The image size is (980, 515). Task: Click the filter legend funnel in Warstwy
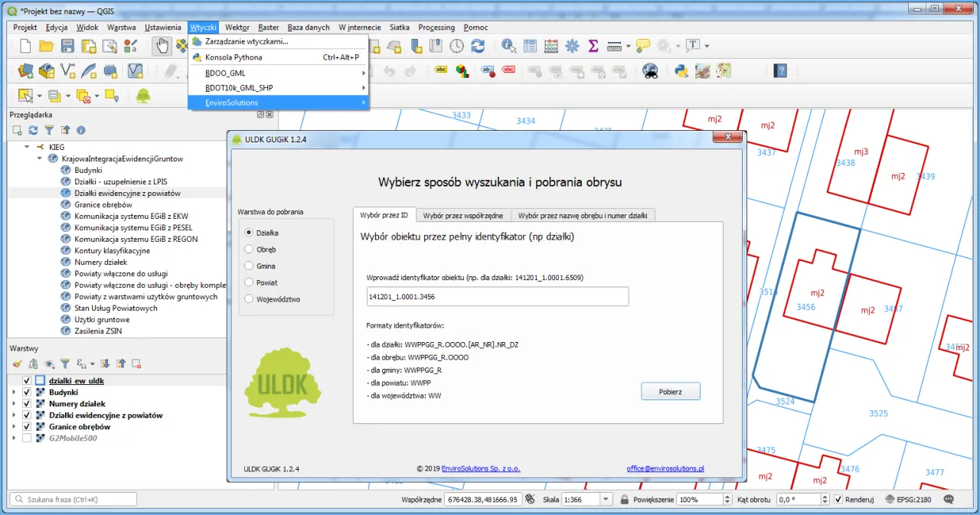point(65,364)
